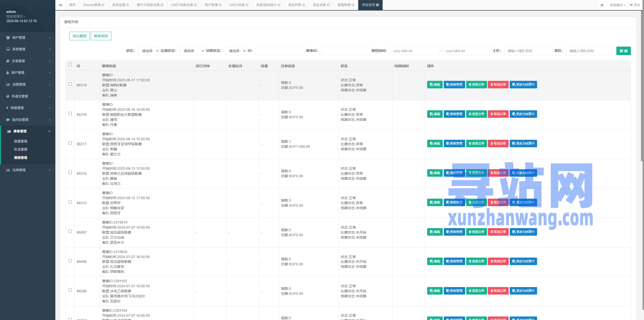Image resolution: width=644 pixels, height=320 pixels.
Task: Click the 赔率规则 button
Action: pos(101,36)
